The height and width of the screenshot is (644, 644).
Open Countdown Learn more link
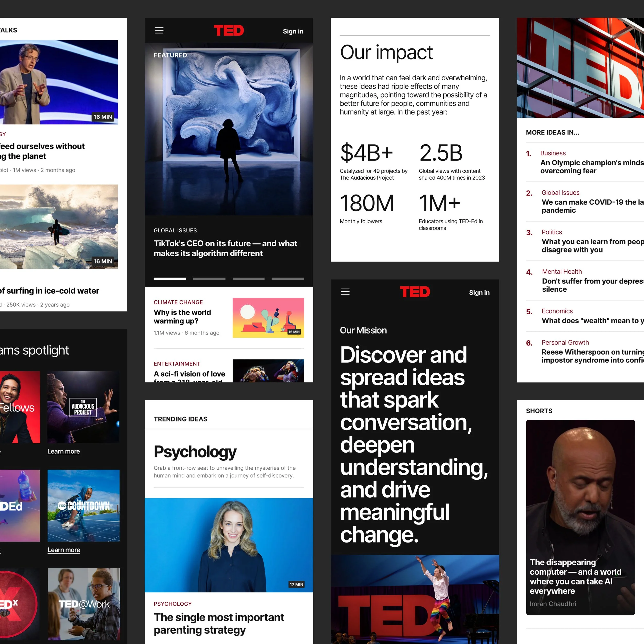coord(64,550)
